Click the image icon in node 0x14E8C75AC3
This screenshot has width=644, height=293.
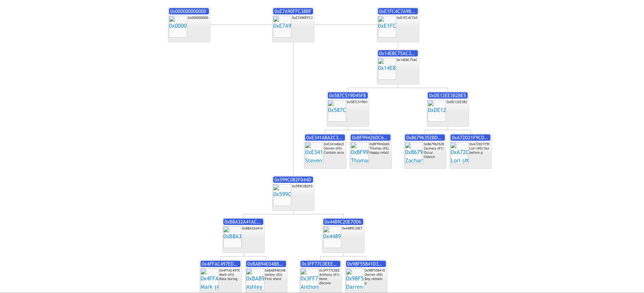(x=381, y=61)
